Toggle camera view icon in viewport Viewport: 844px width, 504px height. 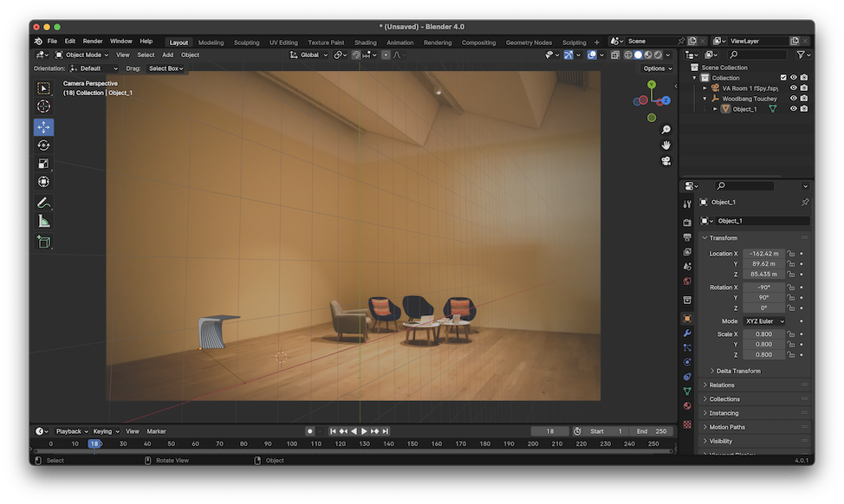coord(665,161)
